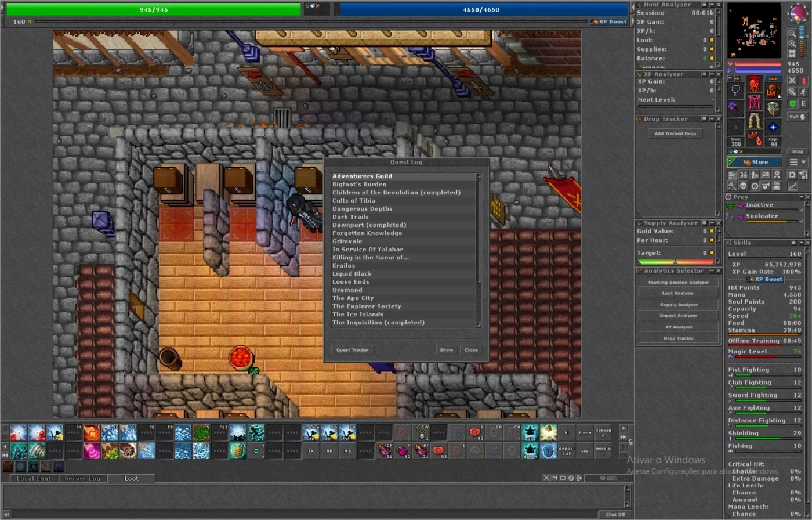Select the boots equipment slot
Screen dimensions: 812x520
[755, 138]
